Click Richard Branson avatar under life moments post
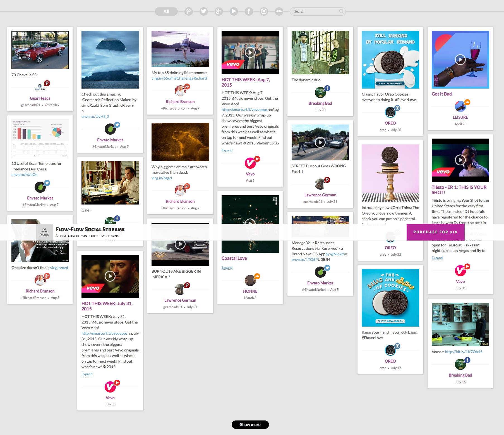Screen dimensions: 504x435 tap(180, 91)
